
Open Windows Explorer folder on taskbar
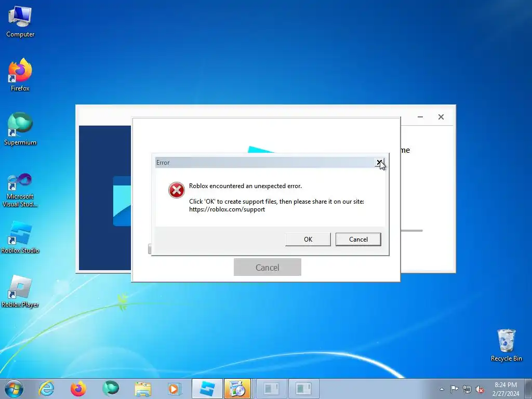coord(143,389)
